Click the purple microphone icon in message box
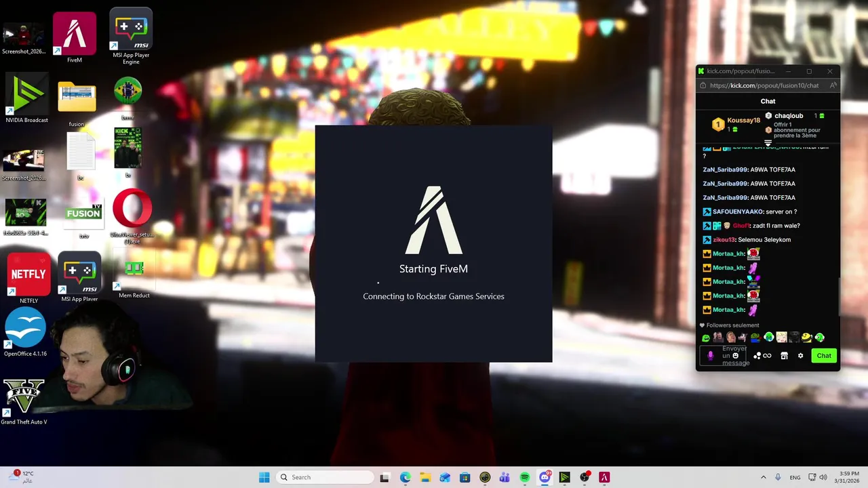 (710, 356)
